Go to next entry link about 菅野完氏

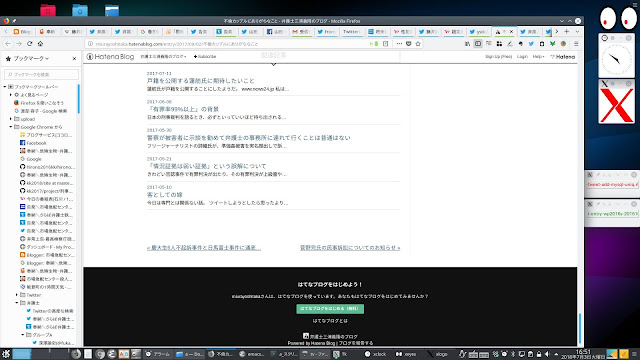click(x=350, y=248)
